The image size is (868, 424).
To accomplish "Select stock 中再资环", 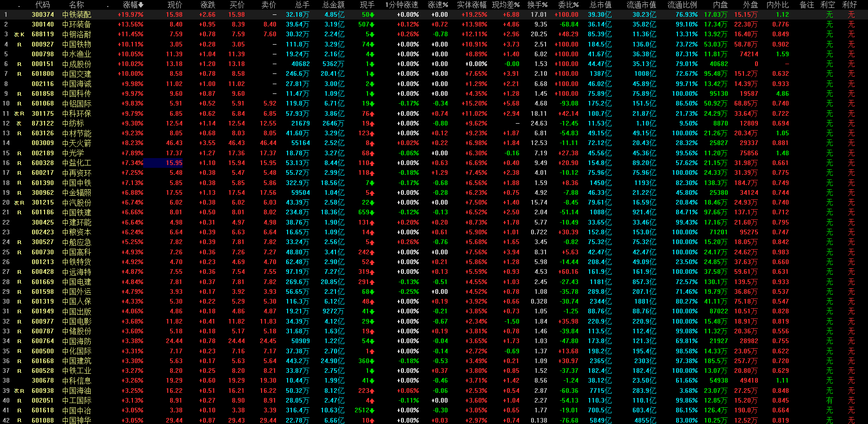I will (77, 173).
